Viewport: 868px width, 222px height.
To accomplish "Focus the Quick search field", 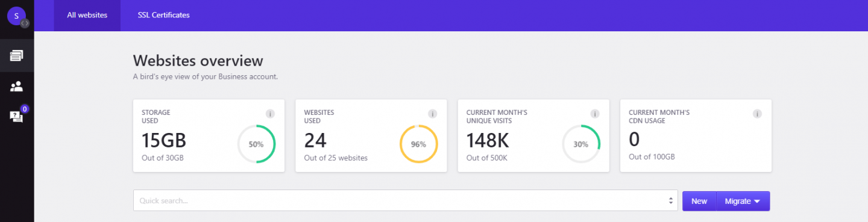I will [x=406, y=201].
